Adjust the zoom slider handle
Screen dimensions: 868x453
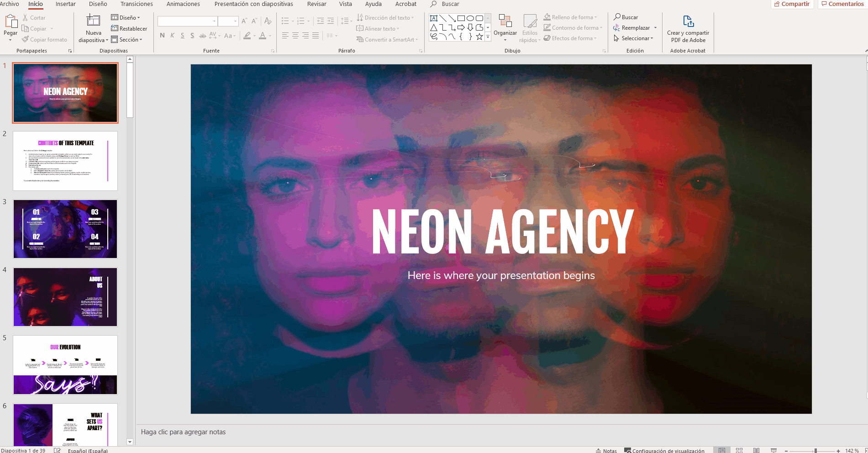click(x=815, y=451)
